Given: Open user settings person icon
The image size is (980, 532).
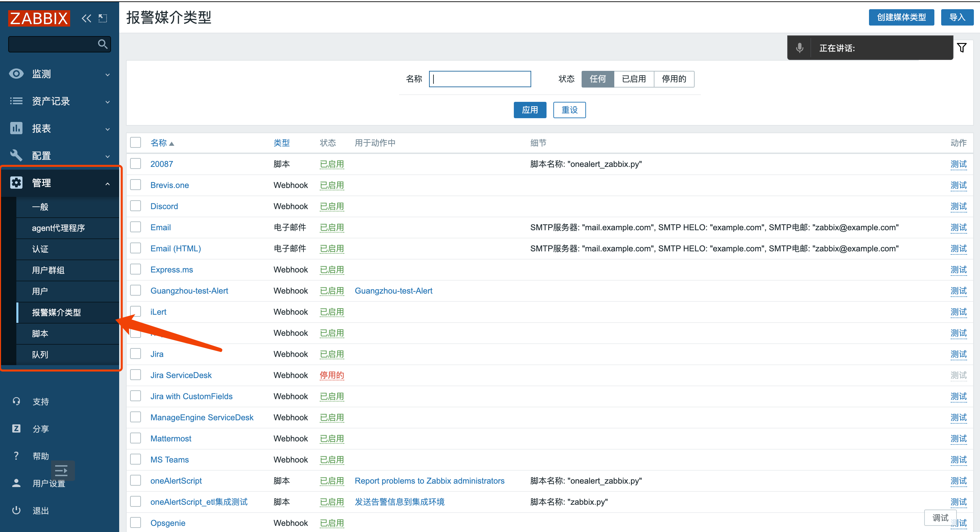Looking at the screenshot, I should point(16,483).
